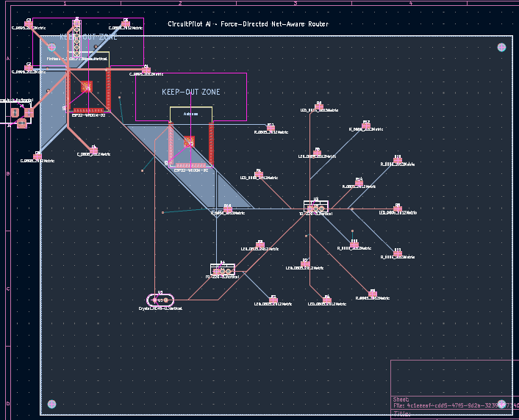The image size is (519, 420).
Task: Select the lower TO-220 Vertical footprint near the crystal
Action: click(x=223, y=269)
